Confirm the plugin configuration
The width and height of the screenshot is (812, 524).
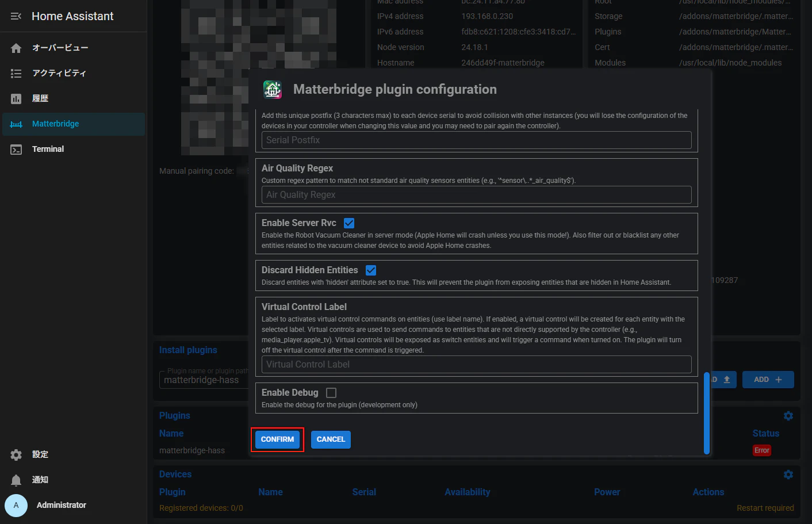click(x=277, y=439)
